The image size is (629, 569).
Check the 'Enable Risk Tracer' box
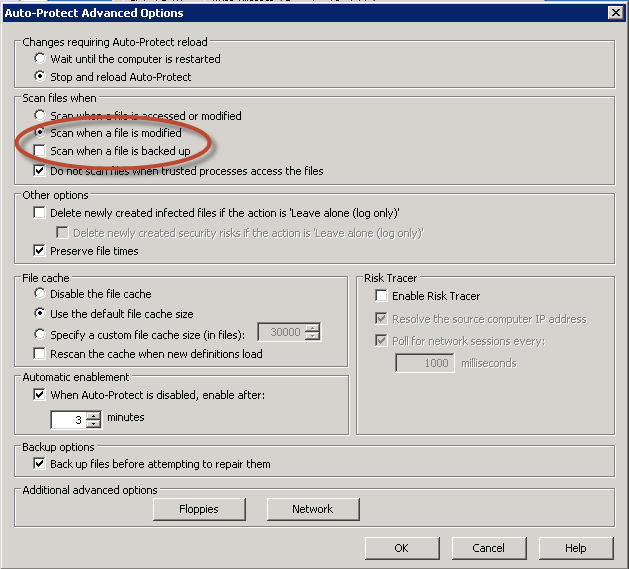[x=381, y=296]
